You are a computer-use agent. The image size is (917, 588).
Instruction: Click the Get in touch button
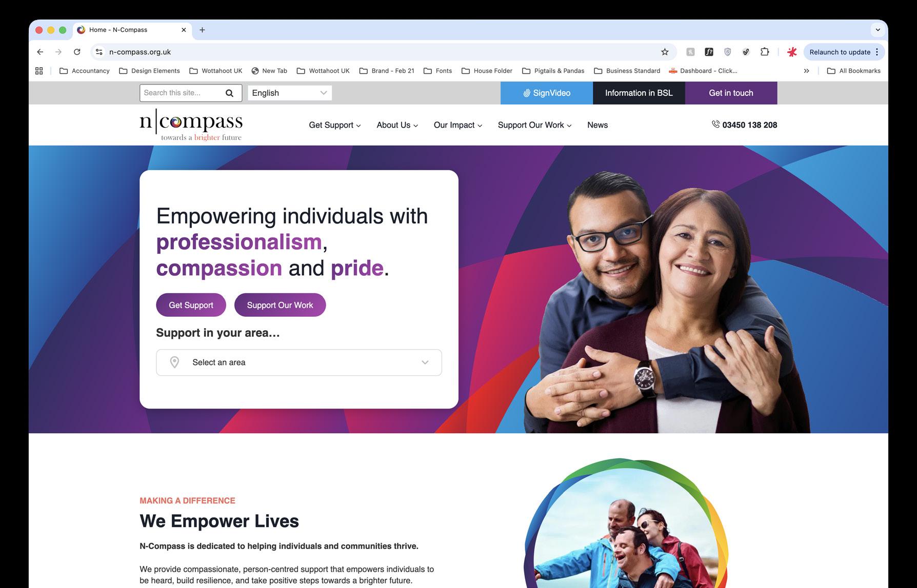(x=731, y=93)
